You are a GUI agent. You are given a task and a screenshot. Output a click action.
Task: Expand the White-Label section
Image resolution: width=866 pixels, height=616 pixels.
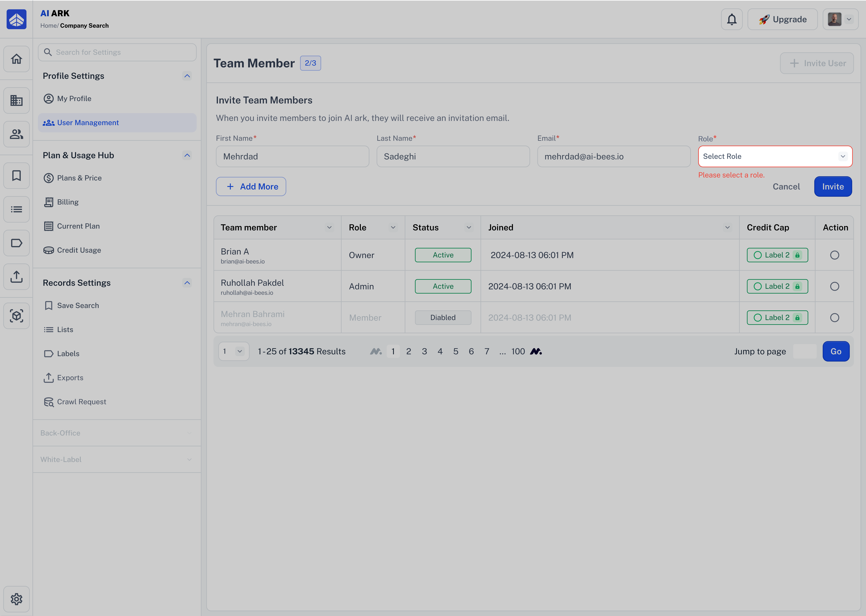(189, 460)
